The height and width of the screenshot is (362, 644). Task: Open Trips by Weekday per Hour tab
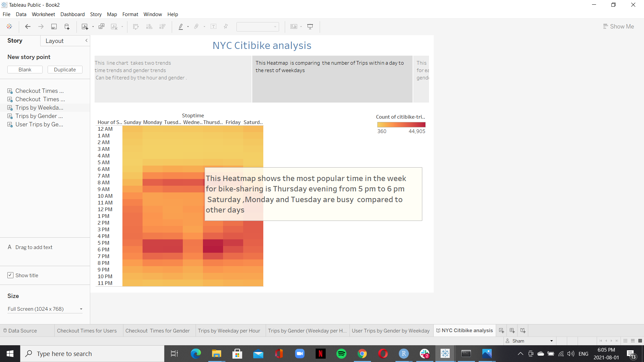229,330
